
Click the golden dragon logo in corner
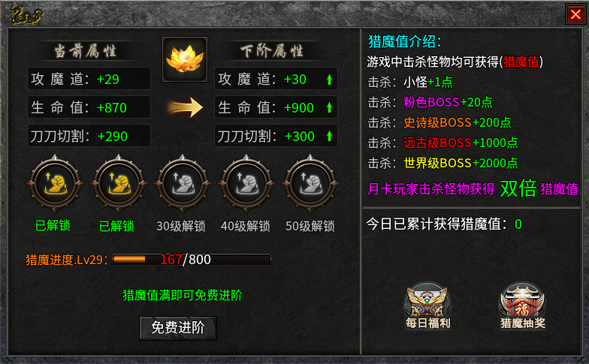point(26,15)
